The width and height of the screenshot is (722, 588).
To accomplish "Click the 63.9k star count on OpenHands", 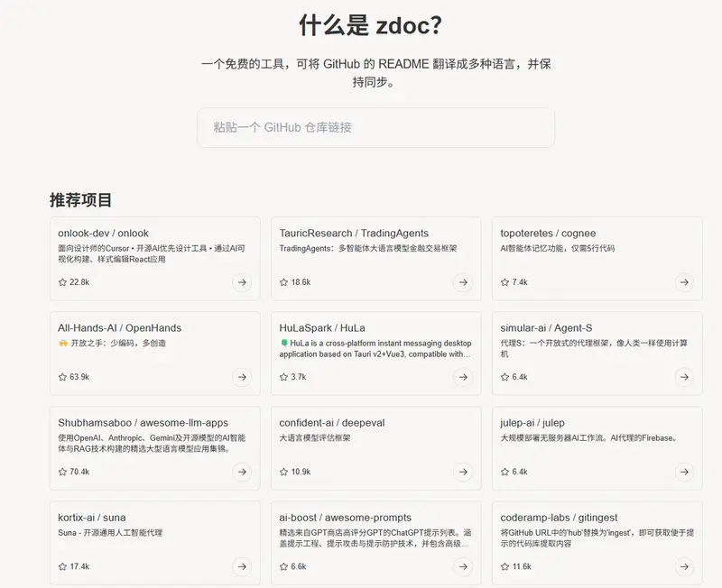I will [79, 377].
